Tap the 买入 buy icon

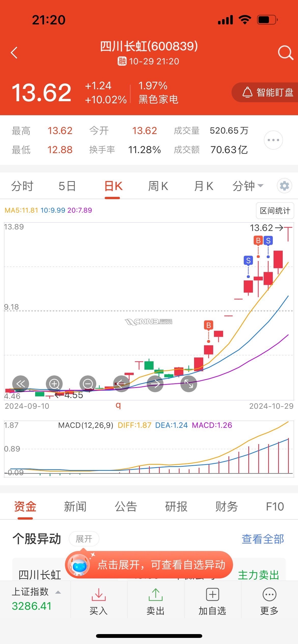tap(99, 594)
